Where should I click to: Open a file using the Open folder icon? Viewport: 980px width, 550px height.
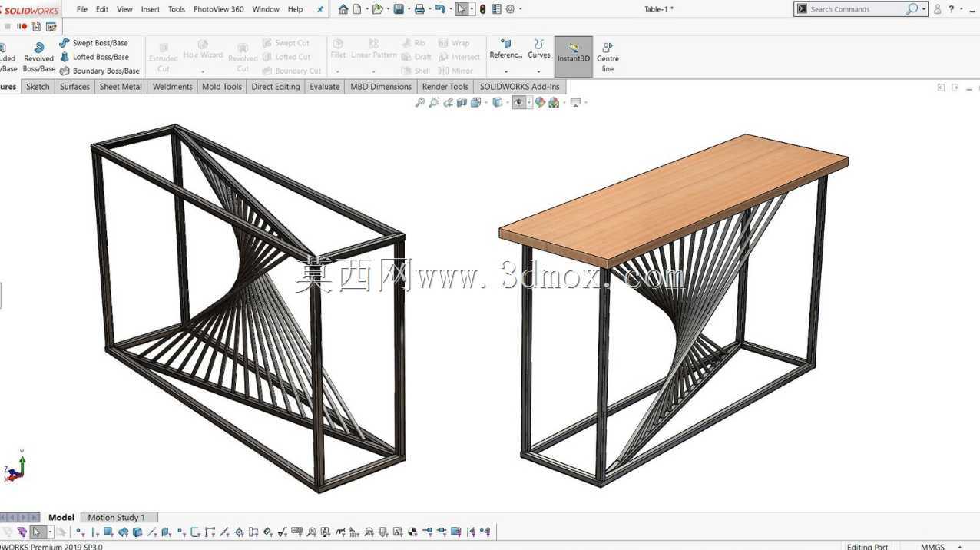tap(377, 9)
